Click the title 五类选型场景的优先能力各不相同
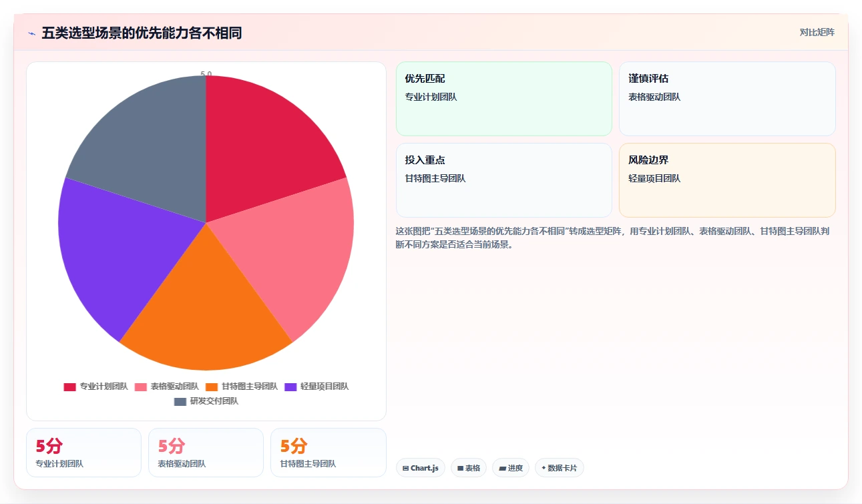Screen dimensions: 862x504 (142, 33)
